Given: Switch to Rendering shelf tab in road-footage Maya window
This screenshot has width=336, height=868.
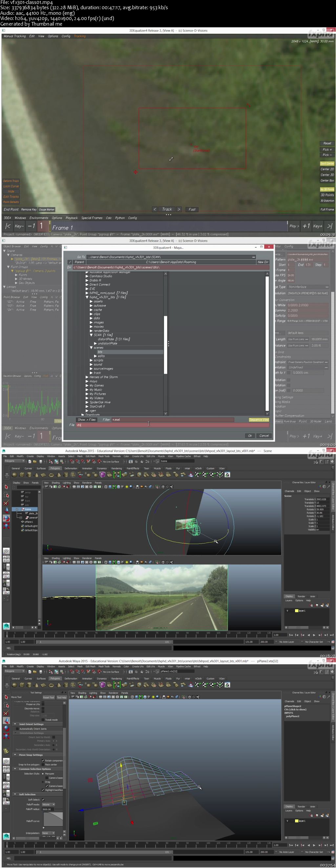Looking at the screenshot, I should pyautogui.click(x=116, y=468).
